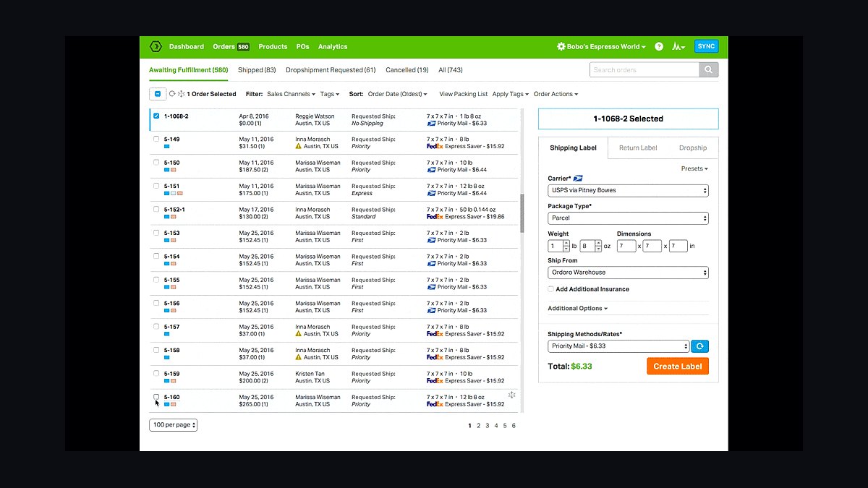Check the order 5-151 checkbox
The image size is (868, 488).
coord(156,186)
